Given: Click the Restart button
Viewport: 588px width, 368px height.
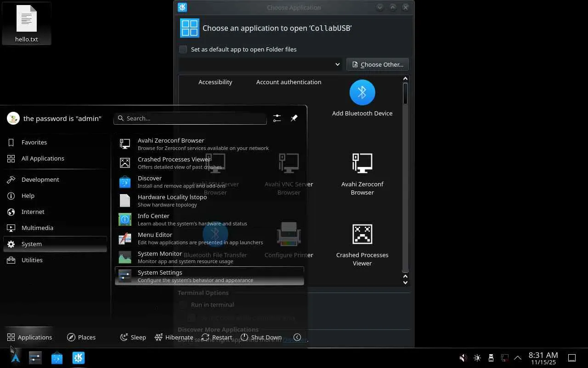Looking at the screenshot, I should 217,337.
